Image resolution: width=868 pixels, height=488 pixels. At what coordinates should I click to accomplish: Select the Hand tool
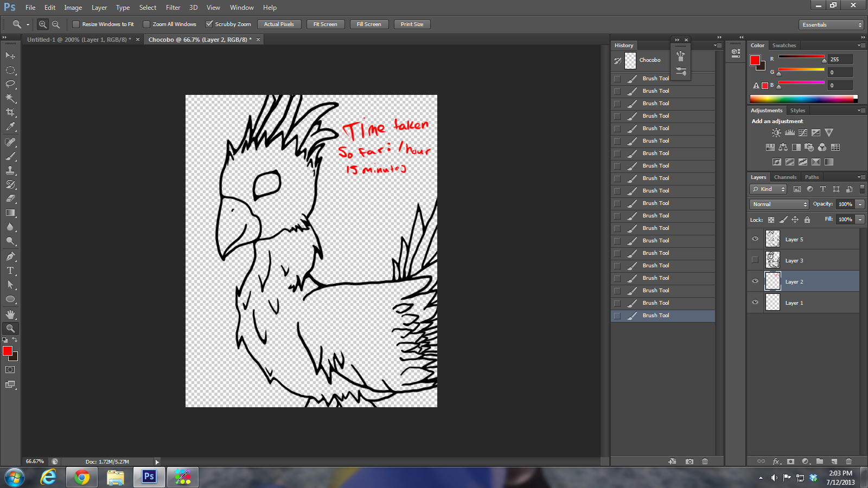coord(10,314)
